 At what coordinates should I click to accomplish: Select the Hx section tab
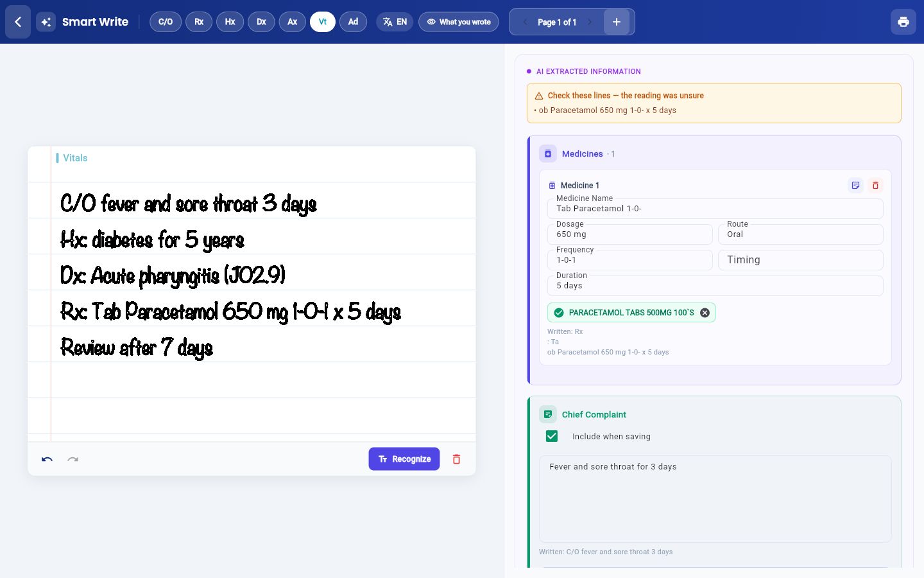pyautogui.click(x=230, y=22)
